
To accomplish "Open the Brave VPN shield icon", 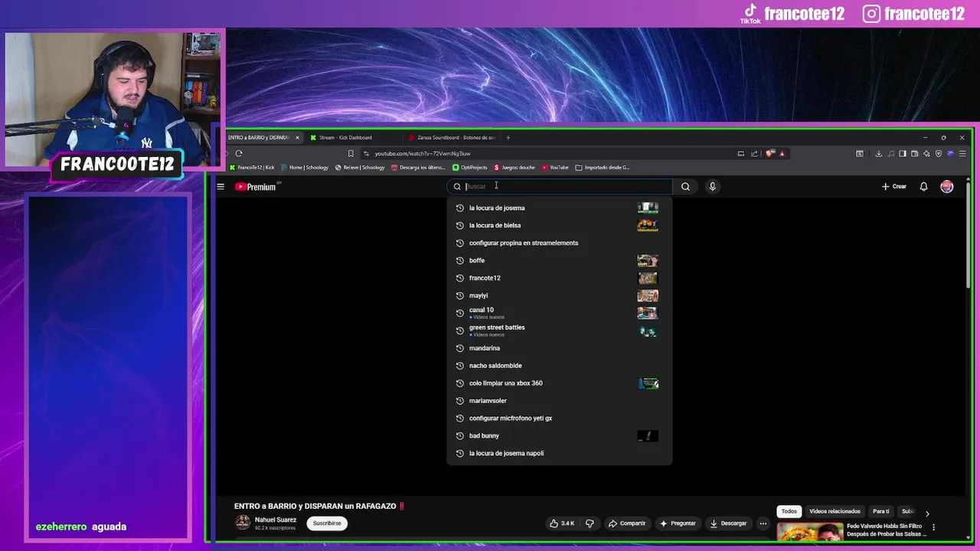I will point(939,153).
